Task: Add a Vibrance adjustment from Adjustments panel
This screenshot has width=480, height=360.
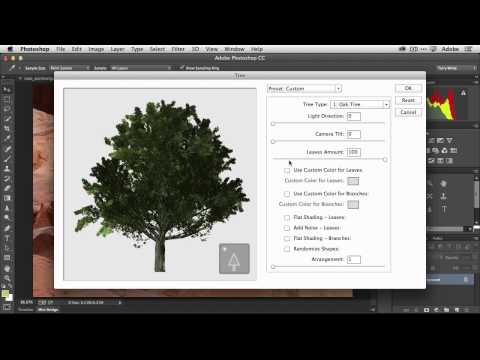Action: click(x=450, y=141)
